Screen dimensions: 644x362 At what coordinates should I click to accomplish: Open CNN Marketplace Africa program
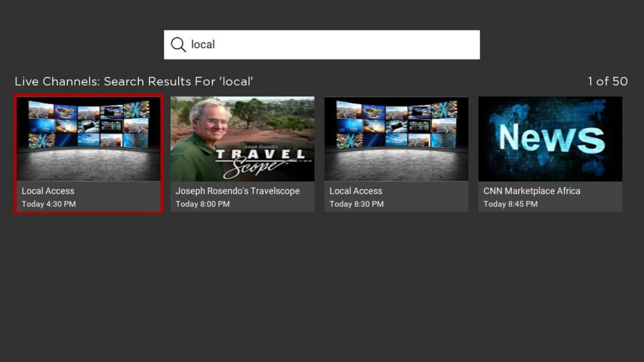550,139
